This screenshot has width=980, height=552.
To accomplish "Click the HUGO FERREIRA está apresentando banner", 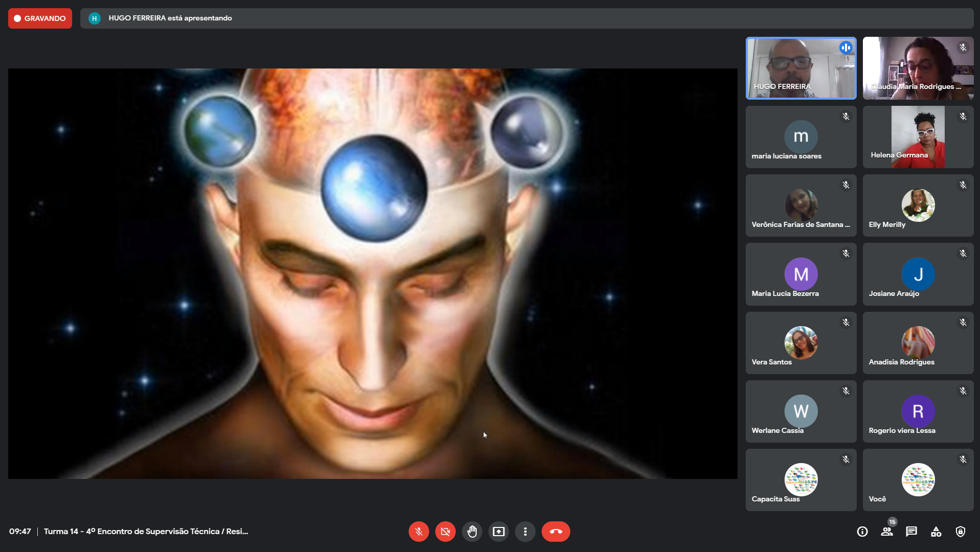I will click(x=170, y=18).
